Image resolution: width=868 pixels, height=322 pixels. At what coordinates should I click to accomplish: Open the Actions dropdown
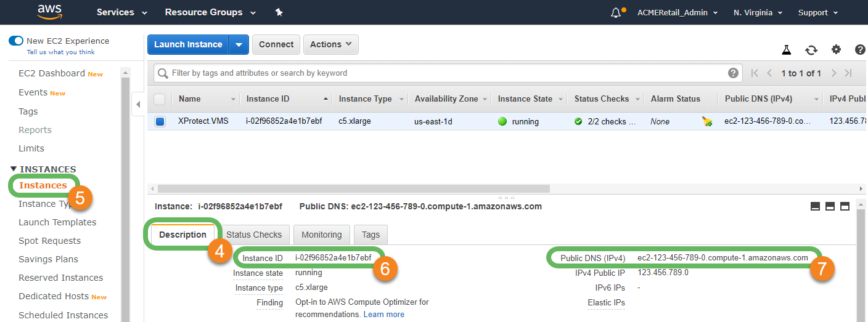tap(330, 44)
